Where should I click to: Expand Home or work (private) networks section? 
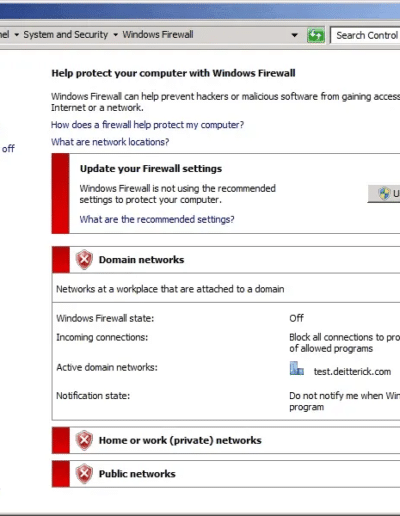pos(226,440)
